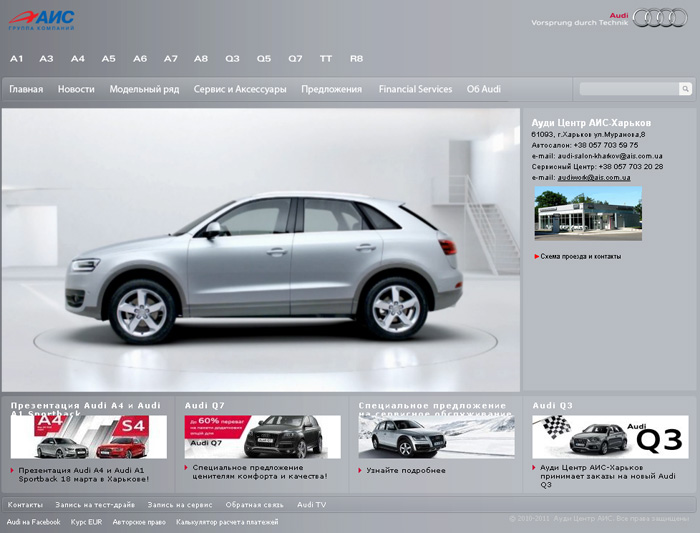Select the A6 model link
Screen dimensions: 700x533
[140, 58]
